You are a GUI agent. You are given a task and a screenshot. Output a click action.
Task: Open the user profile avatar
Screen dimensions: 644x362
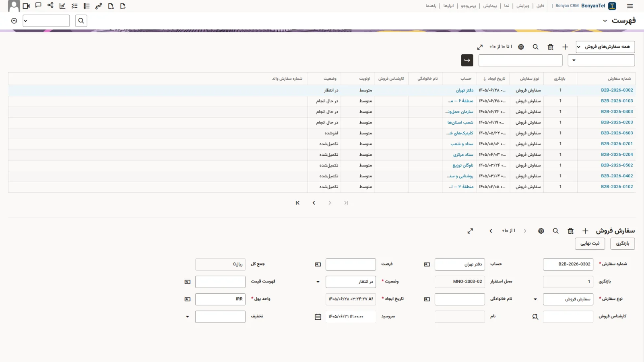pyautogui.click(x=14, y=6)
